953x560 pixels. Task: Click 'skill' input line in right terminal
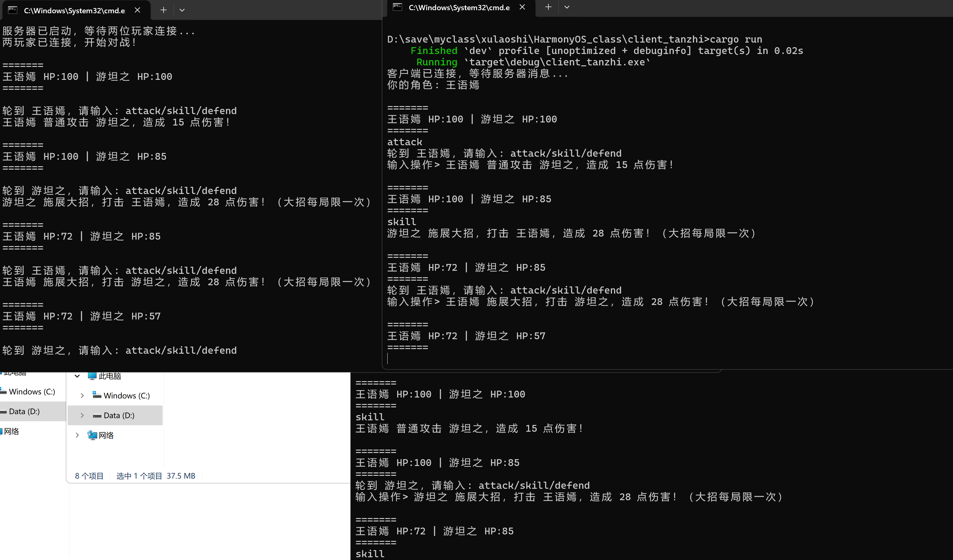(402, 222)
